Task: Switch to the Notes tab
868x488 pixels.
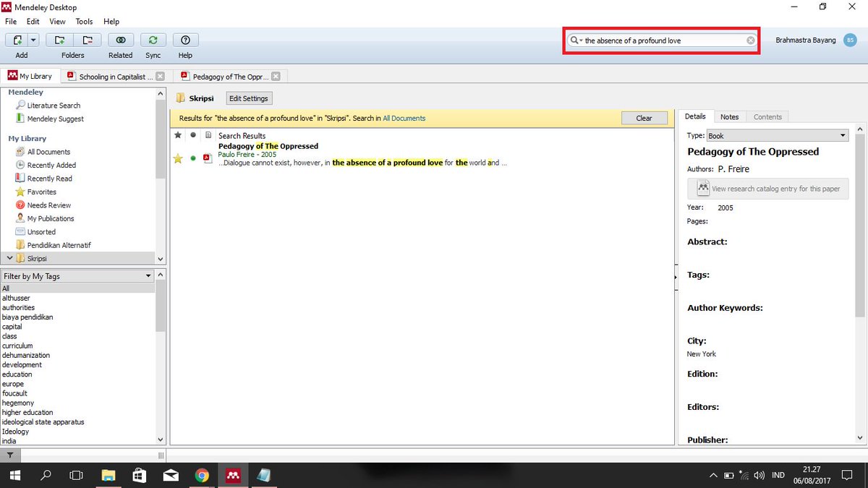Action: click(730, 116)
